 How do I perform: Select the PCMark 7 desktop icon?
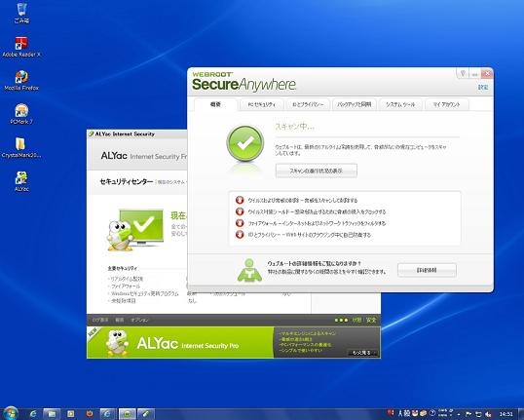21,114
